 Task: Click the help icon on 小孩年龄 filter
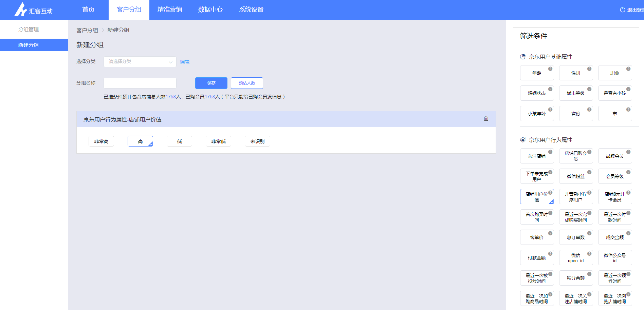550,110
